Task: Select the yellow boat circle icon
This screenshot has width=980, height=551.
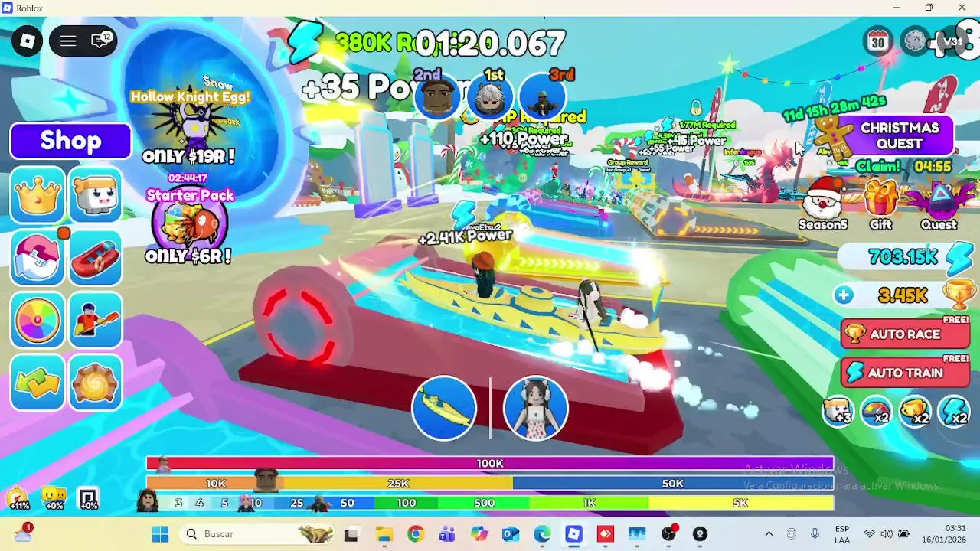Action: pos(444,408)
